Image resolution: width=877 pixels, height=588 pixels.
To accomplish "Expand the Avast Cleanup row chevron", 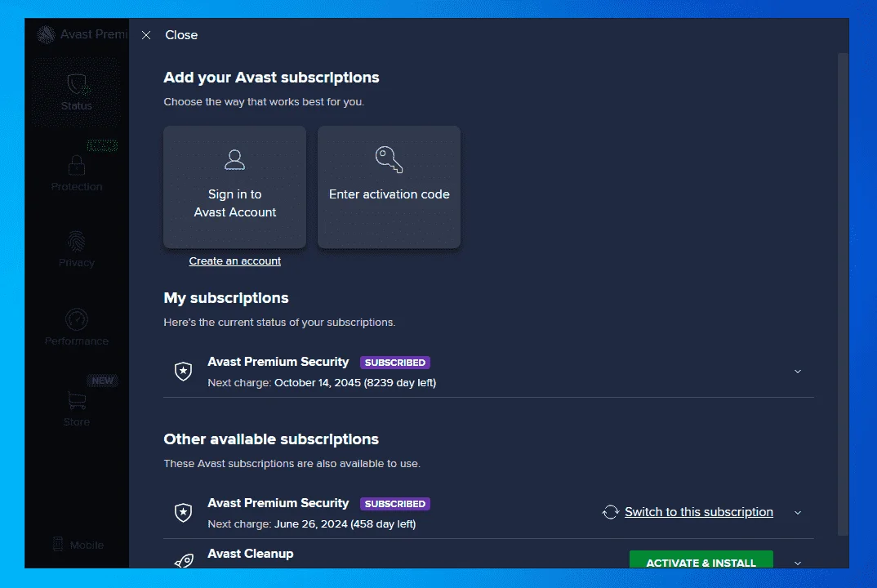I will 798,563.
